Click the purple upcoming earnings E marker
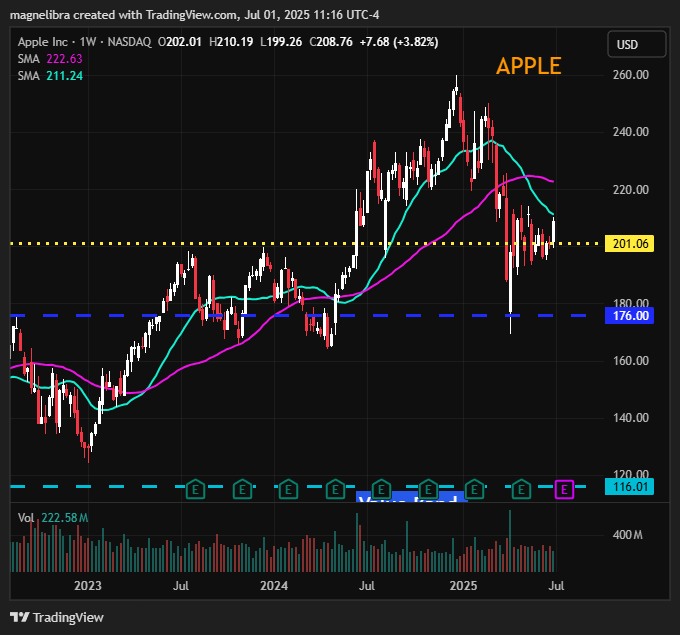Screen dimensions: 680x635 click(x=564, y=490)
